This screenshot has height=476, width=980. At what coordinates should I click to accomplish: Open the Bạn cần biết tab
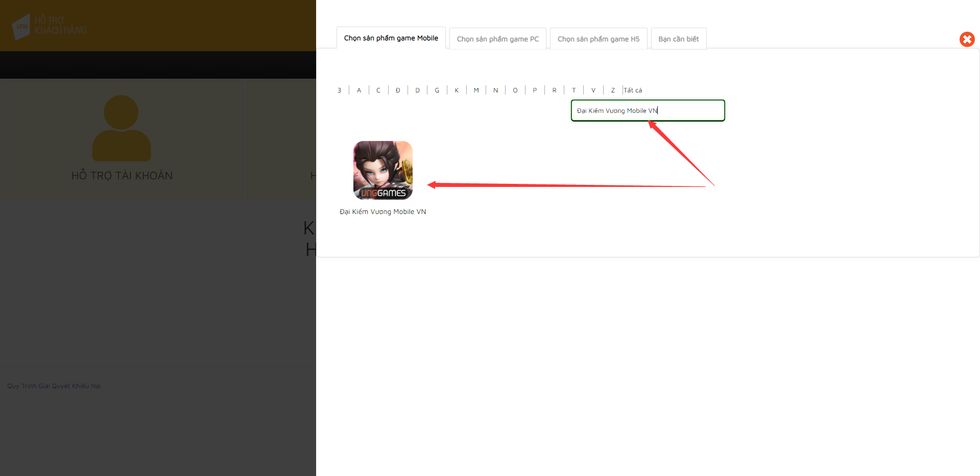coord(679,39)
